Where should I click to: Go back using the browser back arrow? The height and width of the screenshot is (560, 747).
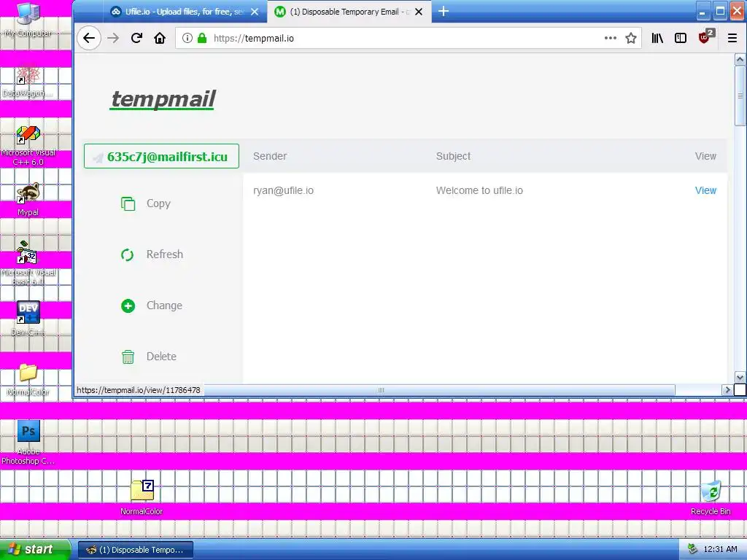tap(88, 38)
